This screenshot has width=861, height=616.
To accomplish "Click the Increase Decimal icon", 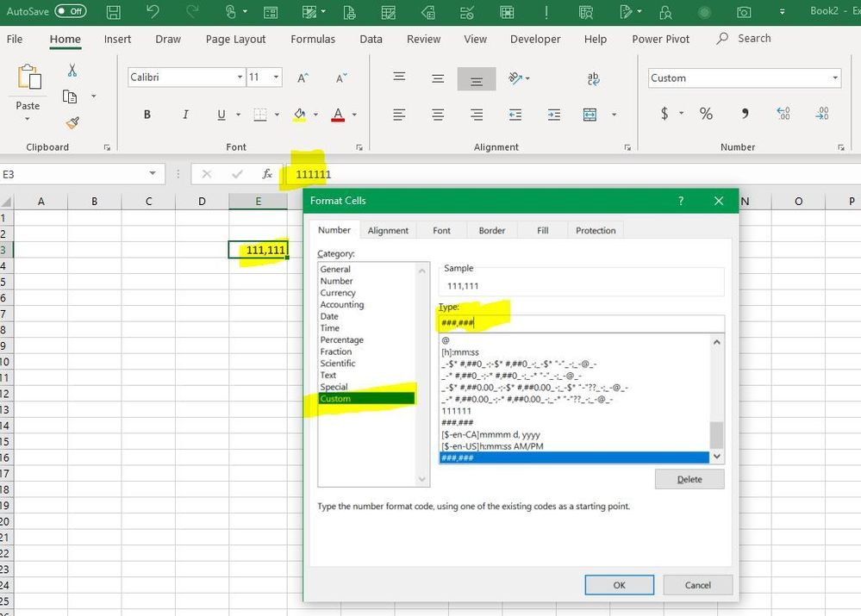I will 783,113.
